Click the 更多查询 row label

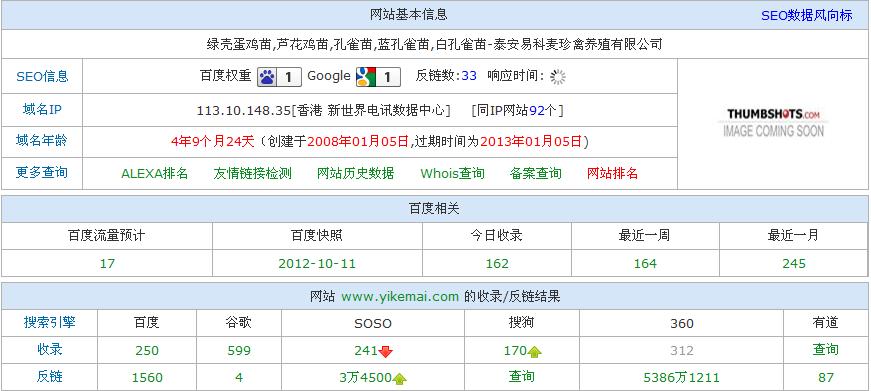42,172
